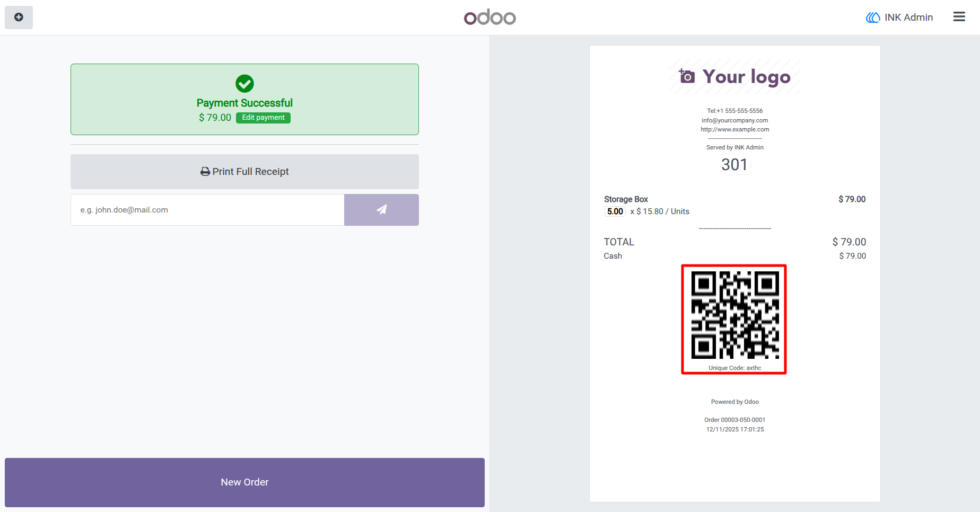The image size is (980, 512).
Task: Click http://www.example.com on receipt
Action: (734, 129)
